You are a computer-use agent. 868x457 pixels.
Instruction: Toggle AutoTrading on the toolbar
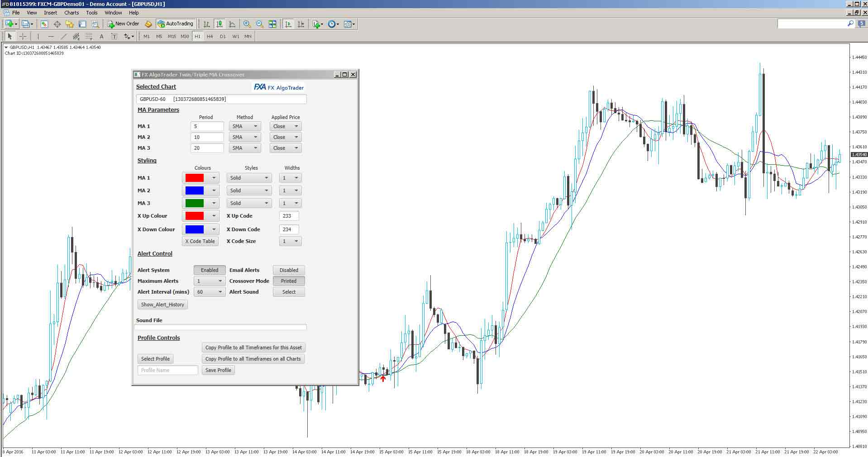click(176, 24)
